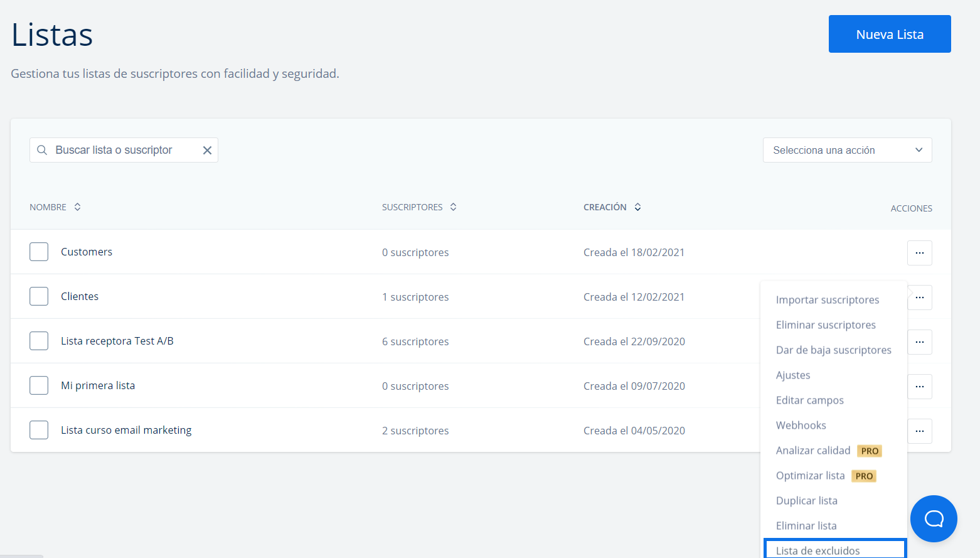The image size is (980, 558).
Task: Mark the Lista curso email marketing checkbox
Action: coord(39,430)
